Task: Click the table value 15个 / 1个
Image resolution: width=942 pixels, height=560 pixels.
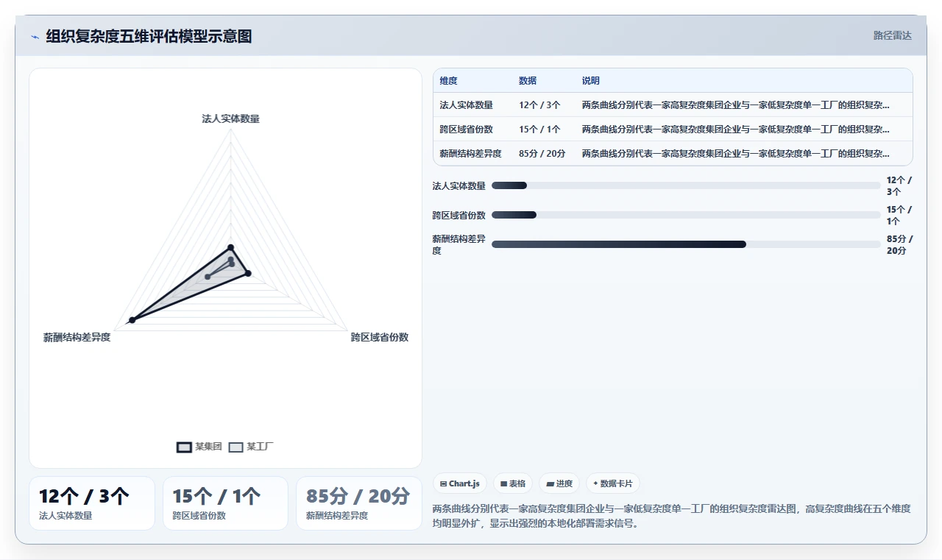Action: point(539,130)
